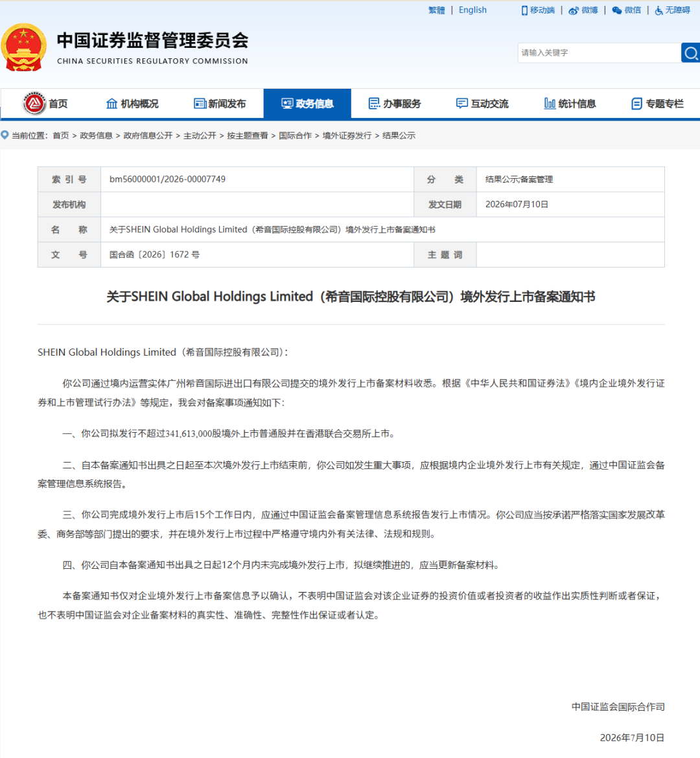Go to 政务信息 in the breadcrumb

97,135
